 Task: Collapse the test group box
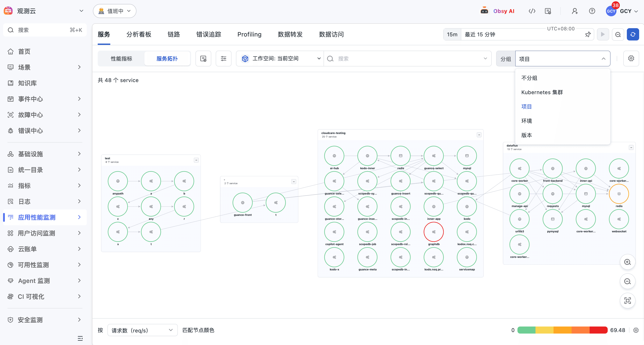(196, 160)
